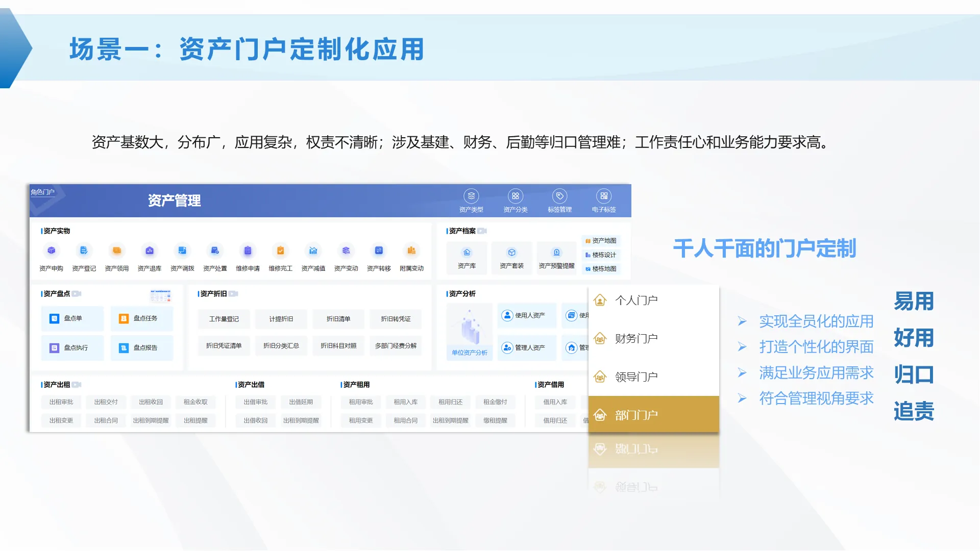
Task: Click the 租用入库 button
Action: coord(406,402)
